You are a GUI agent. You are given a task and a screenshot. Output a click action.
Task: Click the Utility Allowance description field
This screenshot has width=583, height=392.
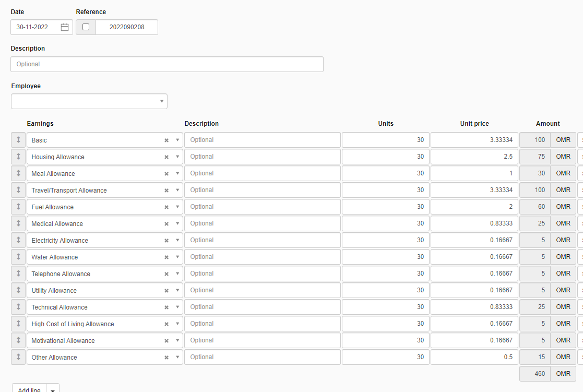[263, 290]
